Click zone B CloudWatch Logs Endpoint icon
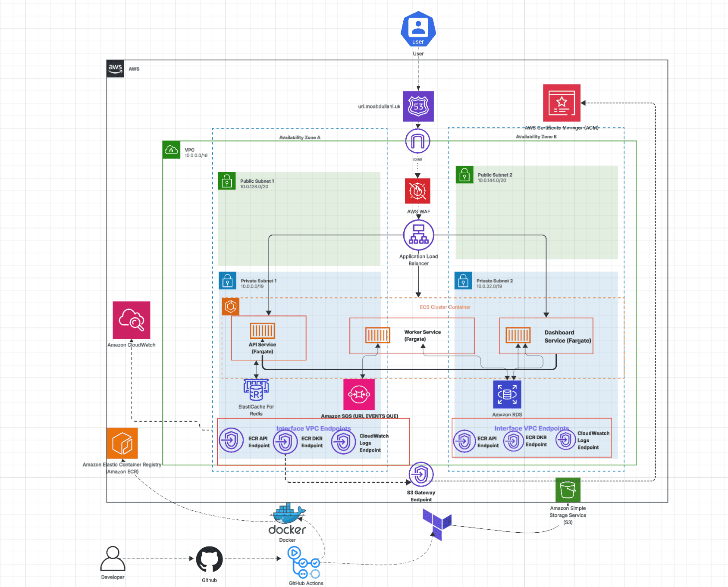The height and width of the screenshot is (587, 728). point(565,440)
